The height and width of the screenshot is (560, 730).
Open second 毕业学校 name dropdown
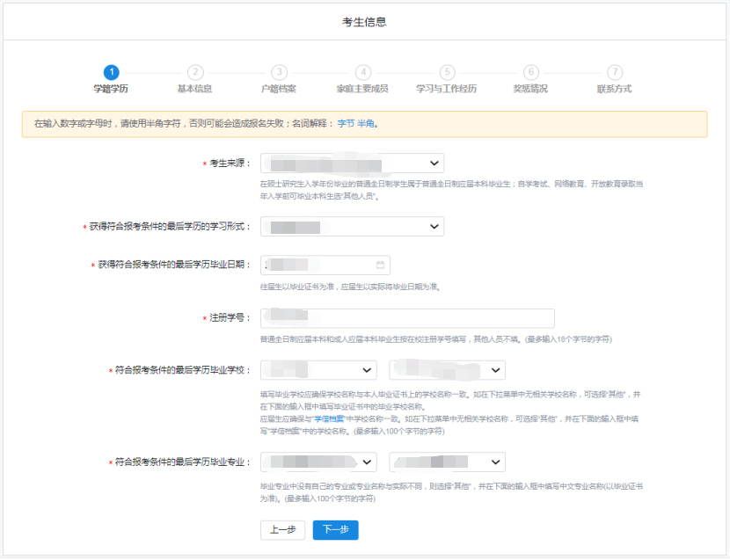[x=447, y=369]
